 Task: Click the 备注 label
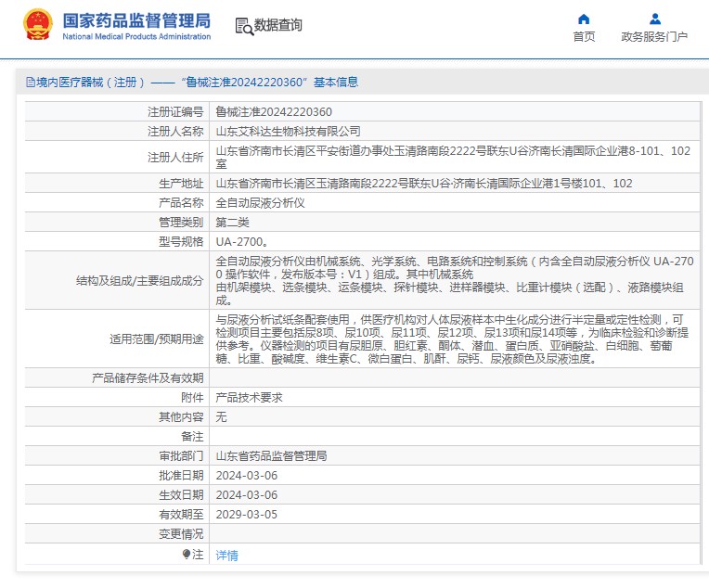tap(192, 436)
